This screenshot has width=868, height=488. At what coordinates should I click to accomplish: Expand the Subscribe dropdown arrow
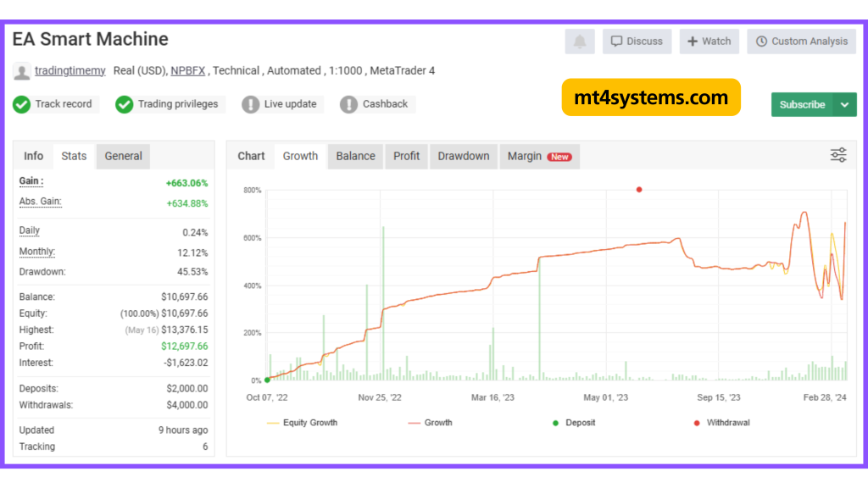tap(844, 104)
